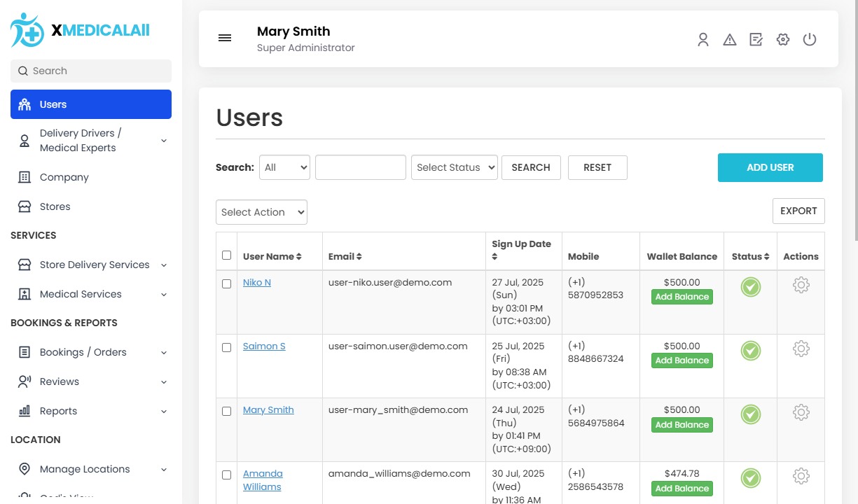Image resolution: width=858 pixels, height=504 pixels.
Task: Click the green status toggle for Mary Smith
Action: [750, 414]
